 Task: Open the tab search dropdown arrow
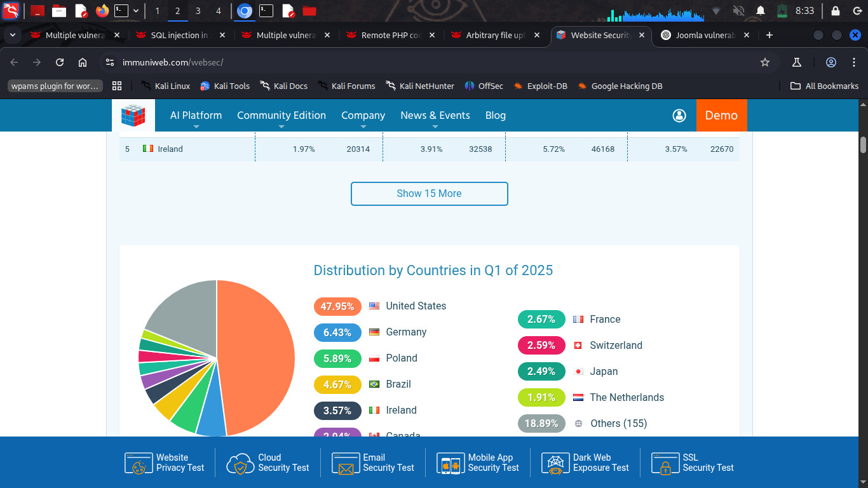click(13, 35)
